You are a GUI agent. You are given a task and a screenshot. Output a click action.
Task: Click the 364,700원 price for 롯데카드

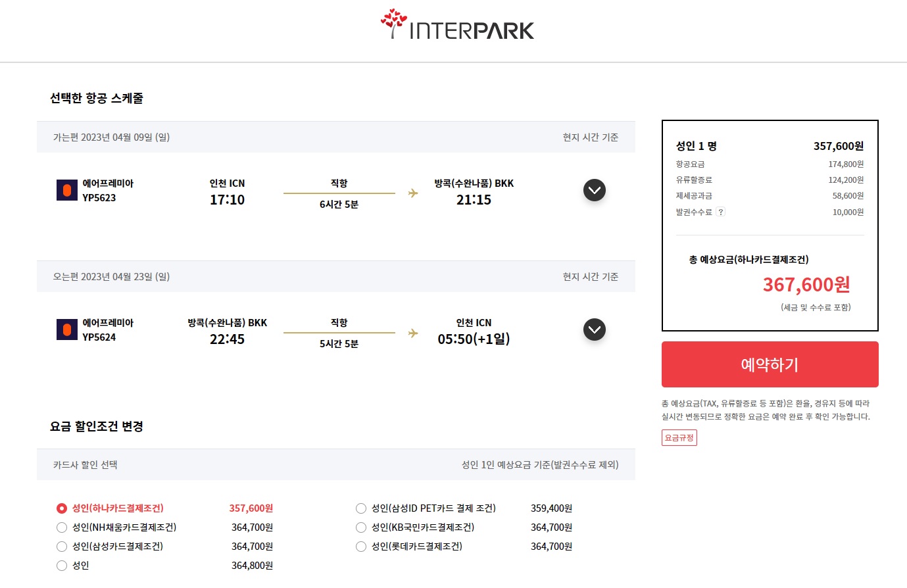552,547
